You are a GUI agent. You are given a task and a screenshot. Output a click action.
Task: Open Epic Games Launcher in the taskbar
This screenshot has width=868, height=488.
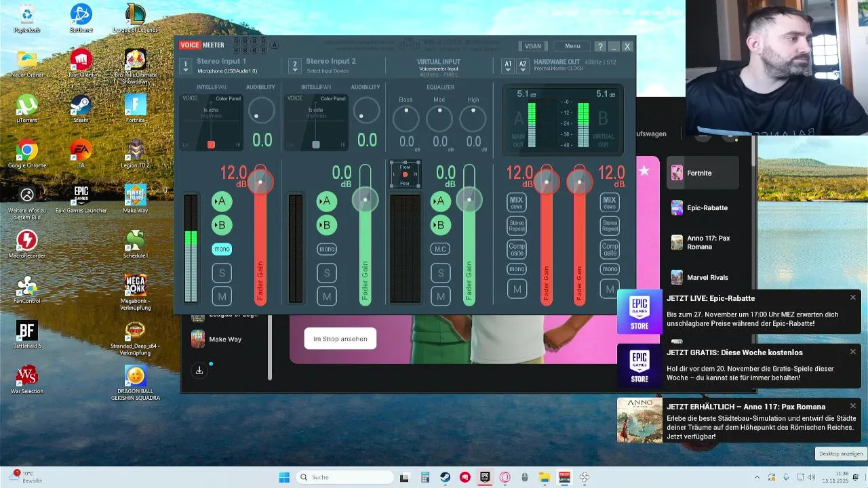tap(485, 477)
